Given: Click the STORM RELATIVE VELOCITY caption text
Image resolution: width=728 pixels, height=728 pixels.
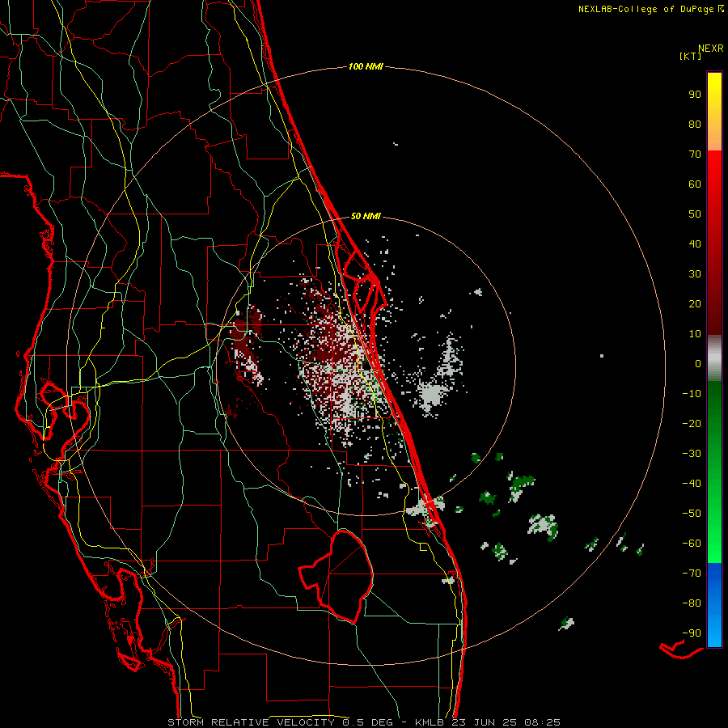Looking at the screenshot, I should click(251, 722).
